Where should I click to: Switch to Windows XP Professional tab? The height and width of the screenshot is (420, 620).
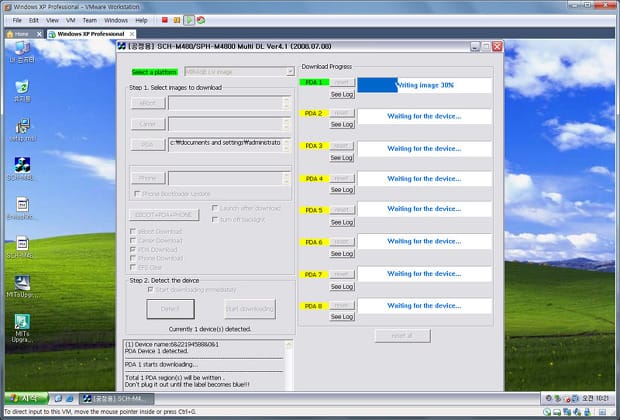coord(91,34)
